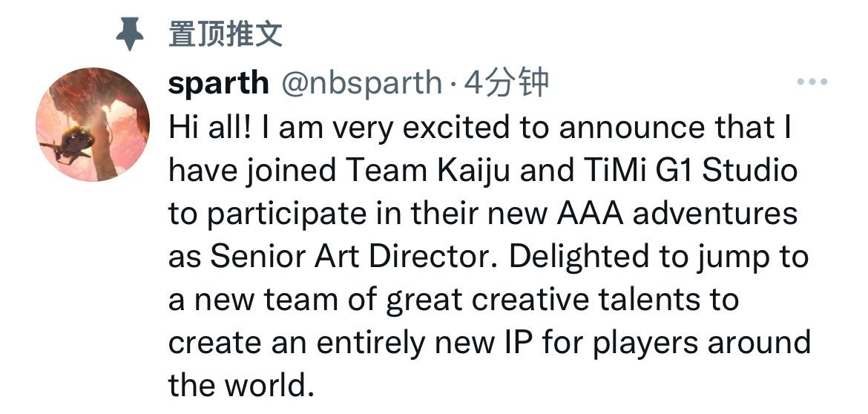Click "the world." at the tweet's end
This screenshot has height=414, width=868.
236,386
